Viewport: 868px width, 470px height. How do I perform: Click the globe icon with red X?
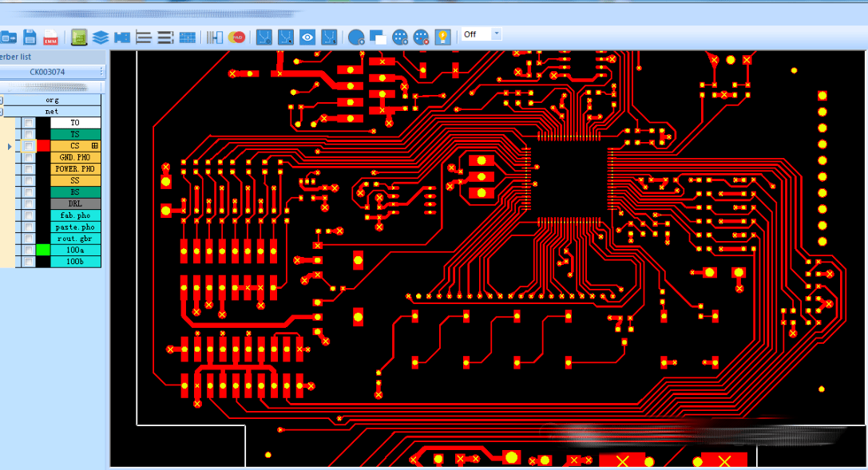coord(422,37)
